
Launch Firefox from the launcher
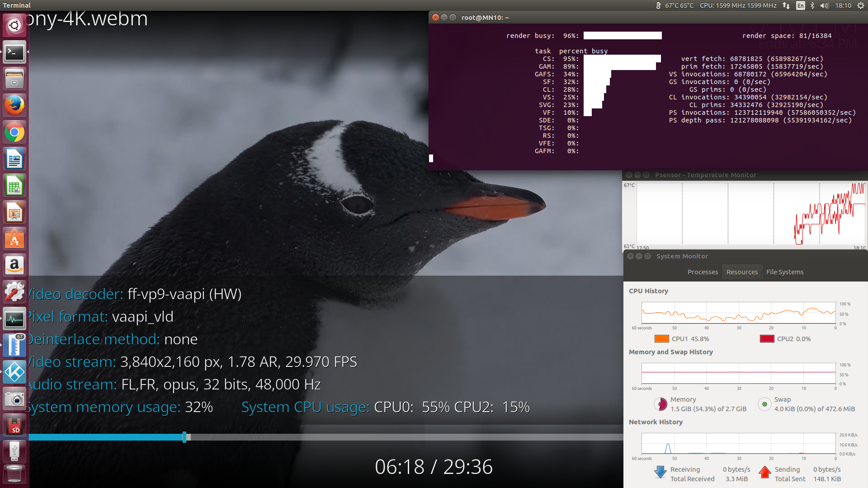pos(14,106)
